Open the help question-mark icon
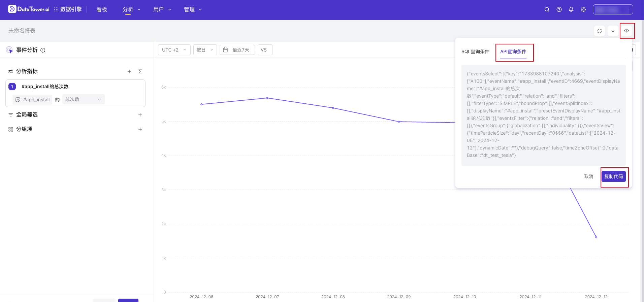The height and width of the screenshot is (302, 644). tap(559, 9)
